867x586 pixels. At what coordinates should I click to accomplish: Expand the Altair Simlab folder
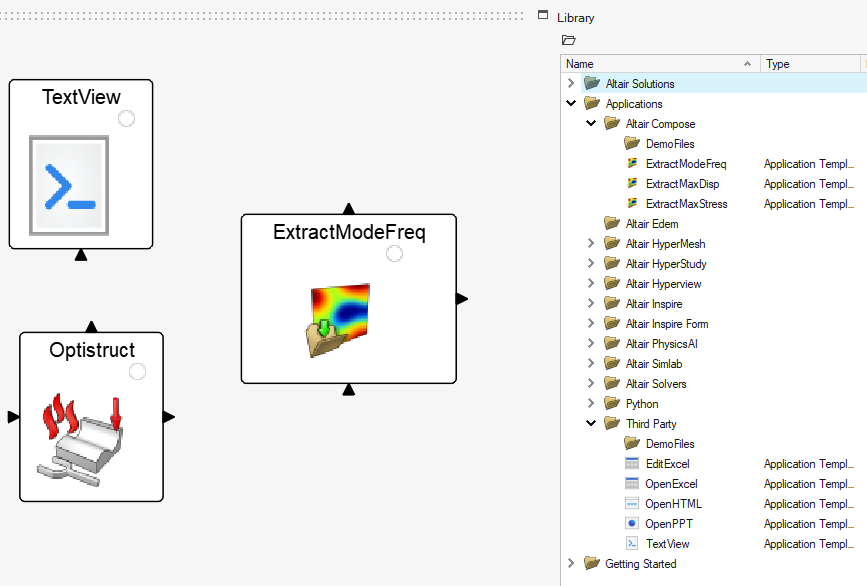(591, 363)
